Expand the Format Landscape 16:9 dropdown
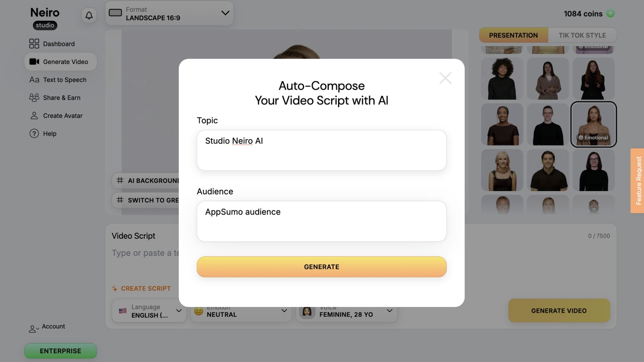 [x=169, y=13]
